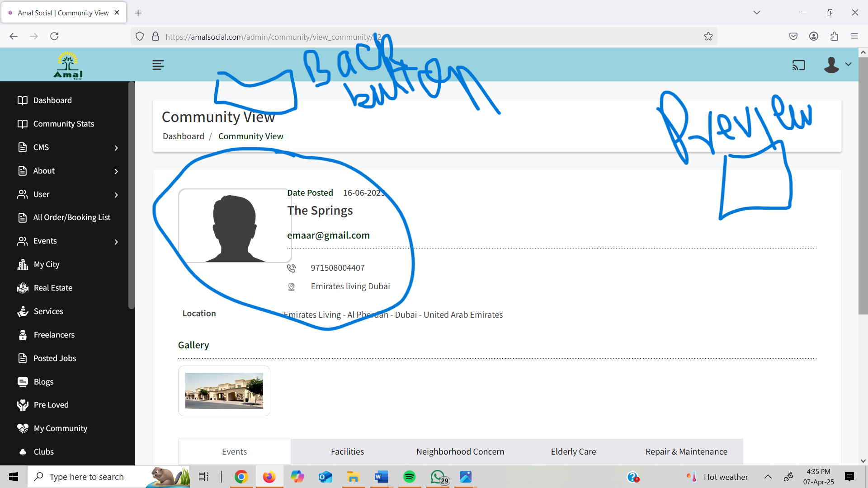The height and width of the screenshot is (488, 868).
Task: Click the Windows Start button
Action: click(14, 477)
